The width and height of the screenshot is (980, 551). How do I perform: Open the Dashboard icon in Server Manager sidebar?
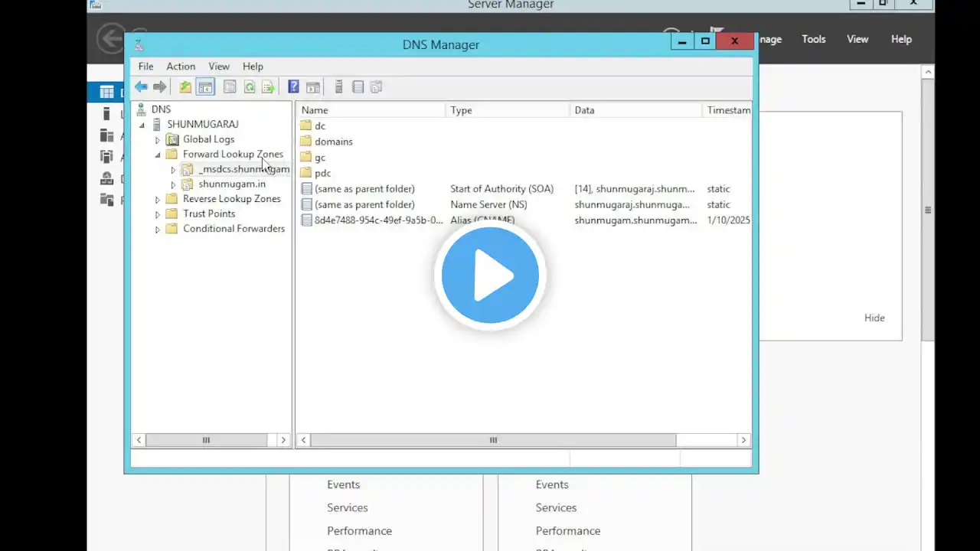click(106, 93)
